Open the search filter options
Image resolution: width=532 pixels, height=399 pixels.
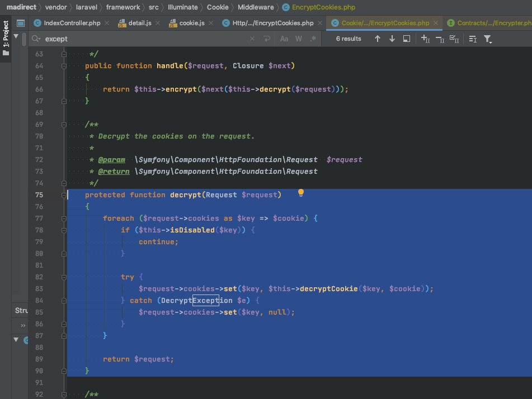click(488, 39)
